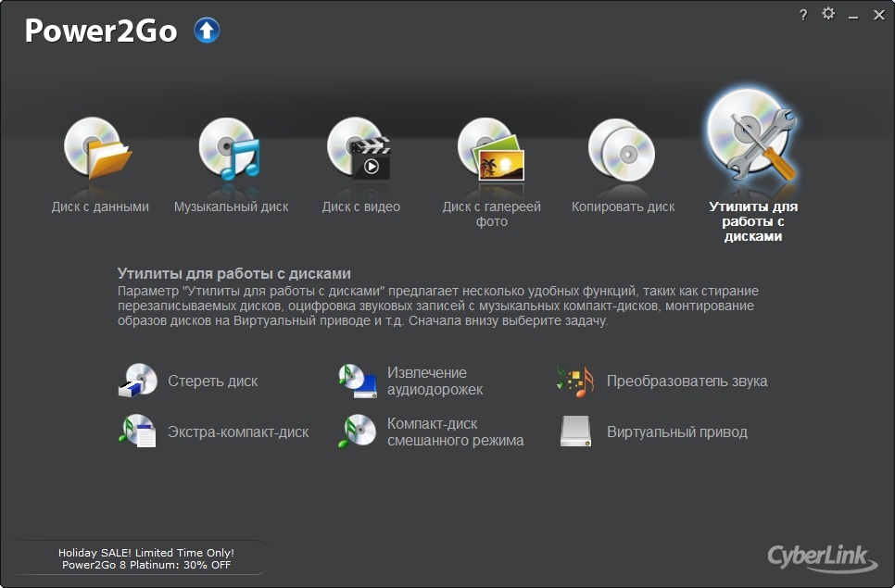Select the 'Диск с видео' label
Viewport: 895px width, 588px height.
coord(360,206)
